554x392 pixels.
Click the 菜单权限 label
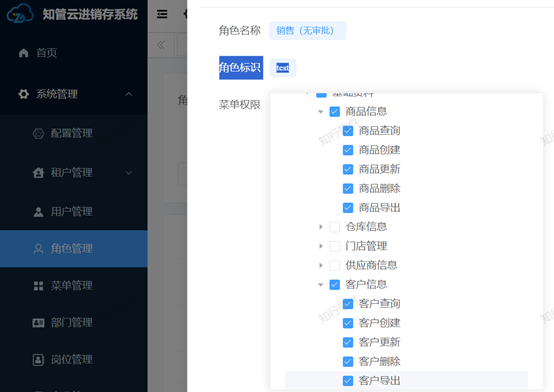click(x=240, y=105)
